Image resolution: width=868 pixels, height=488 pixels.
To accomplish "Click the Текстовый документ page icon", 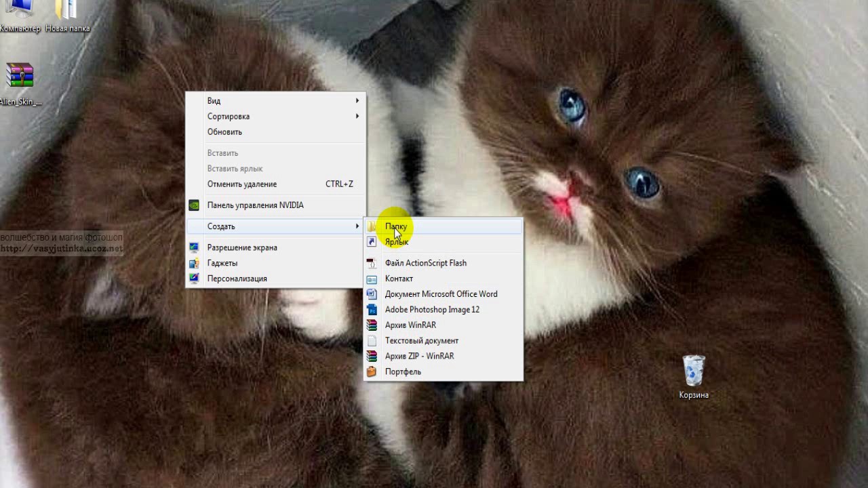I will 372,341.
